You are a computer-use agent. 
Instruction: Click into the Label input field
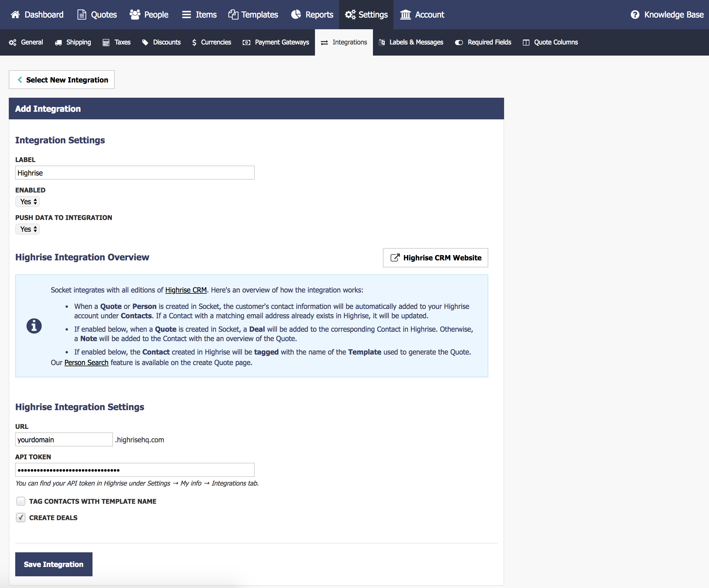(135, 173)
